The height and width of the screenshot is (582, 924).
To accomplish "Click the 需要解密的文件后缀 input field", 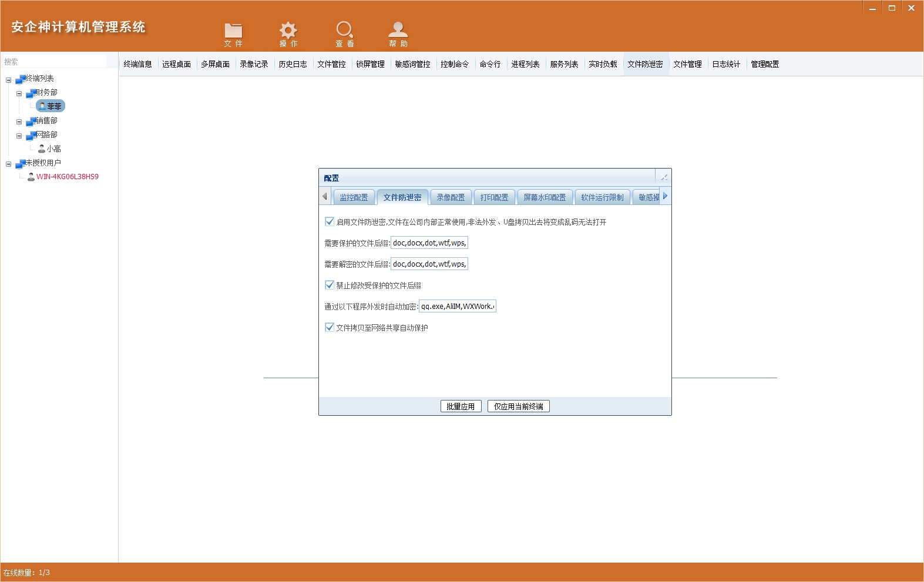I will coord(429,264).
